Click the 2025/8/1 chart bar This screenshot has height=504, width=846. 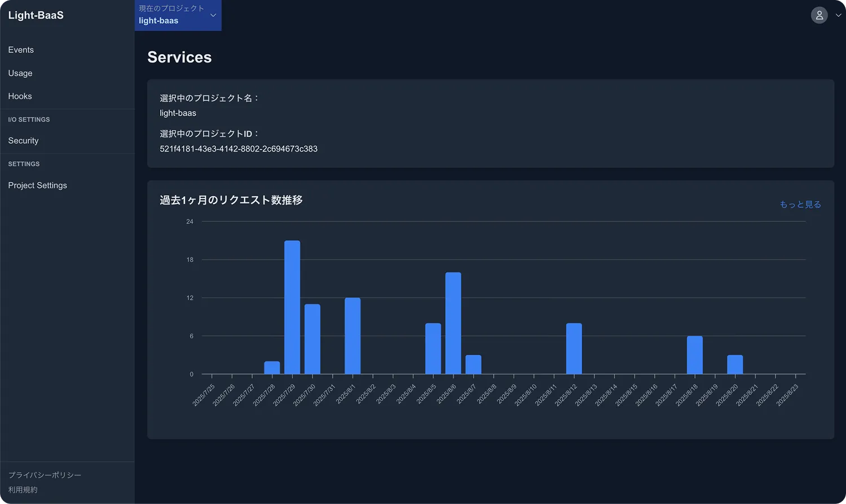[352, 336]
